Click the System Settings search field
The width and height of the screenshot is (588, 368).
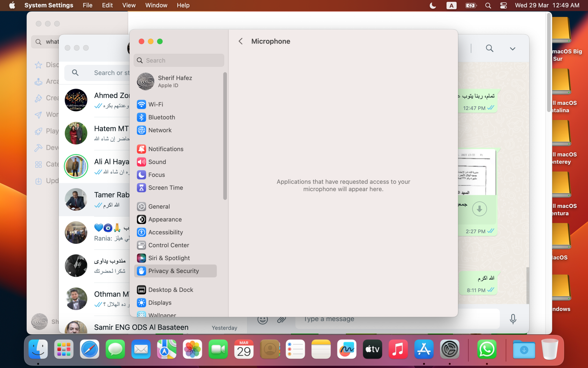179,60
